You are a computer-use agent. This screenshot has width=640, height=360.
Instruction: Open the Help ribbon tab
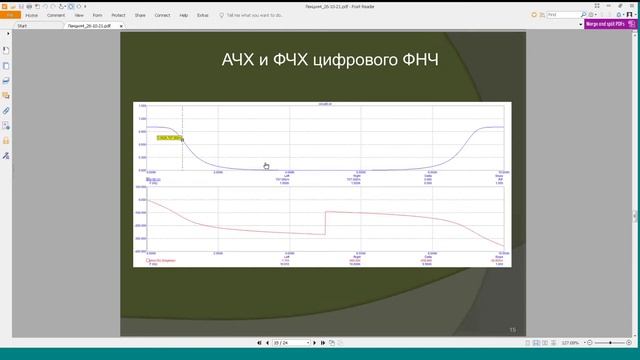(x=184, y=15)
